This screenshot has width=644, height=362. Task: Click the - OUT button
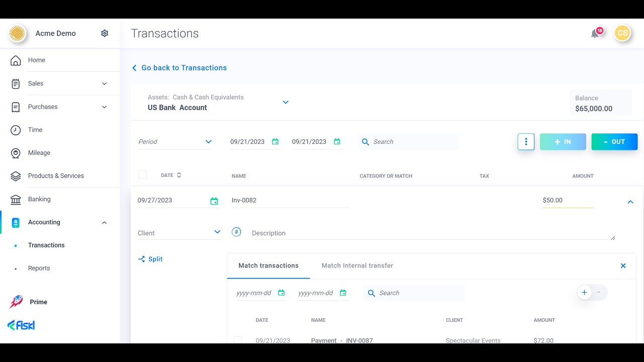pyautogui.click(x=614, y=142)
